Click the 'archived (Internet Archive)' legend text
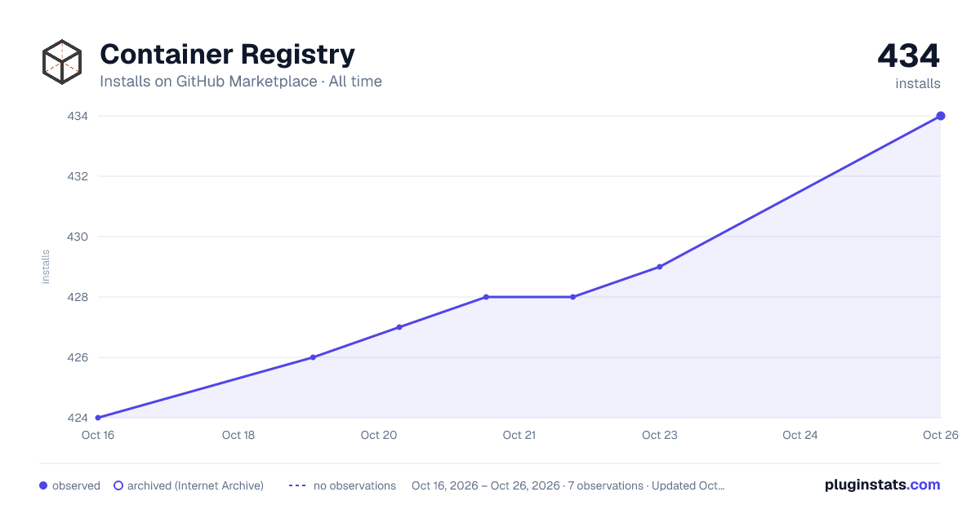The height and width of the screenshot is (514, 980). point(195,485)
